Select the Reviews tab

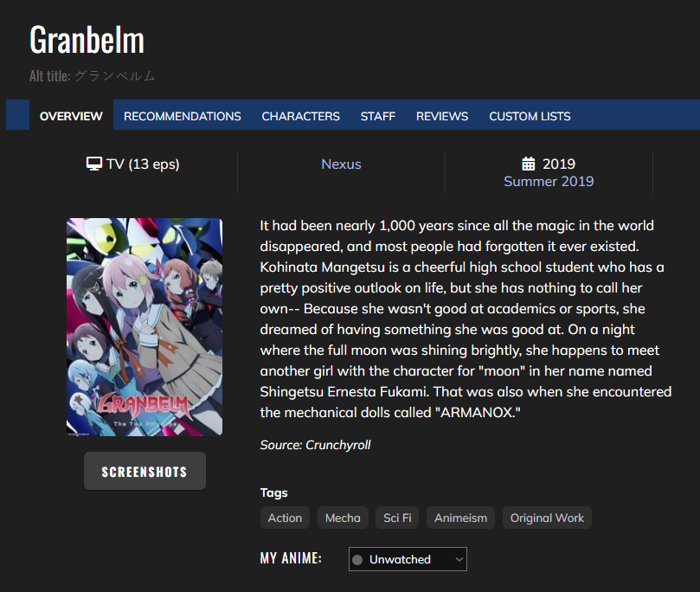click(x=442, y=116)
